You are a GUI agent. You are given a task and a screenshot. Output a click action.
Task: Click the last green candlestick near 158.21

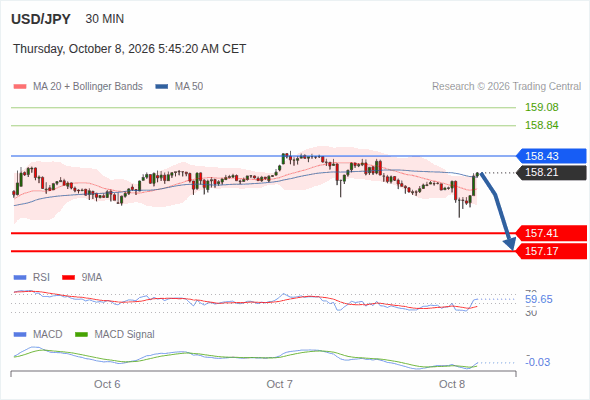[477, 175]
